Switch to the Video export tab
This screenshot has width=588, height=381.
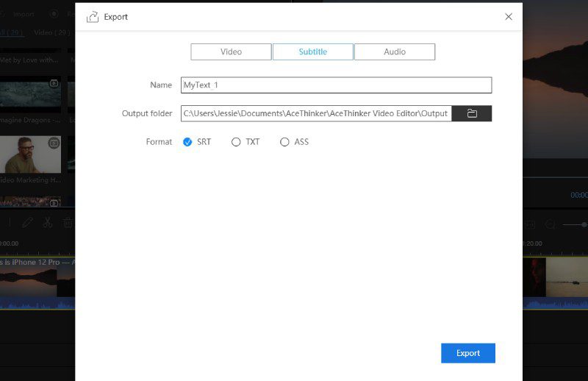coord(231,51)
